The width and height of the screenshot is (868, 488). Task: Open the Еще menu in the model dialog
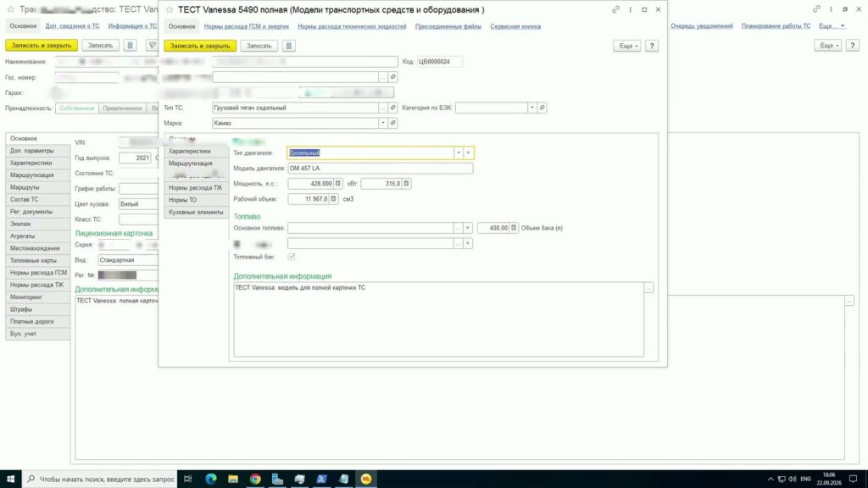pyautogui.click(x=627, y=46)
